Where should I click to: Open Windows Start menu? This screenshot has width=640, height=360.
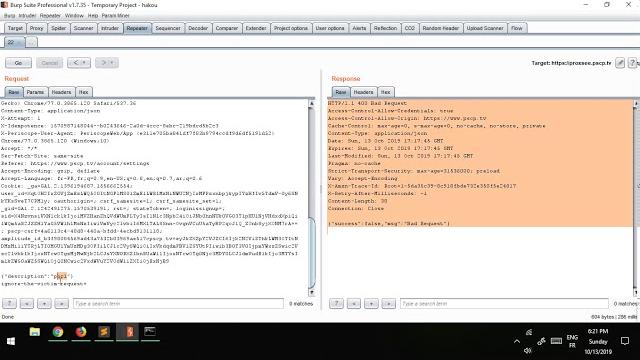(x=11, y=341)
